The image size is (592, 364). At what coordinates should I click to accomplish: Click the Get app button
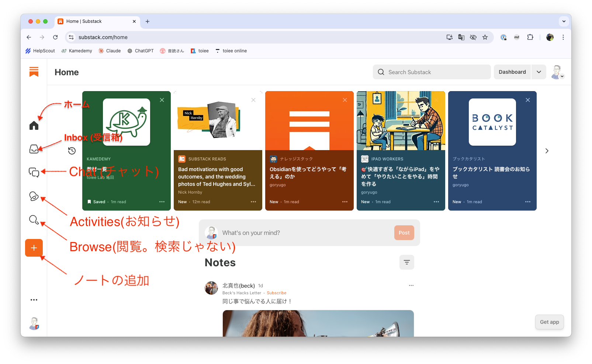coord(549,322)
